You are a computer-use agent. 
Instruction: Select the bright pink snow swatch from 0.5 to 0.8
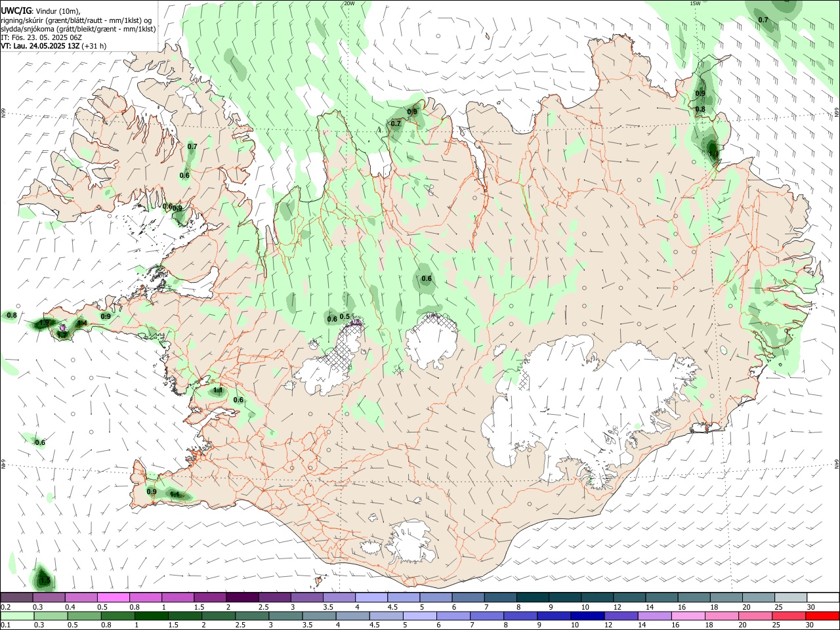coord(113,597)
